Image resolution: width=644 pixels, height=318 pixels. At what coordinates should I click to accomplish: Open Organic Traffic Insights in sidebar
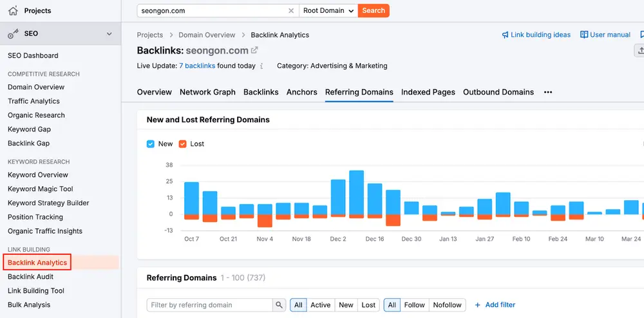(x=45, y=231)
